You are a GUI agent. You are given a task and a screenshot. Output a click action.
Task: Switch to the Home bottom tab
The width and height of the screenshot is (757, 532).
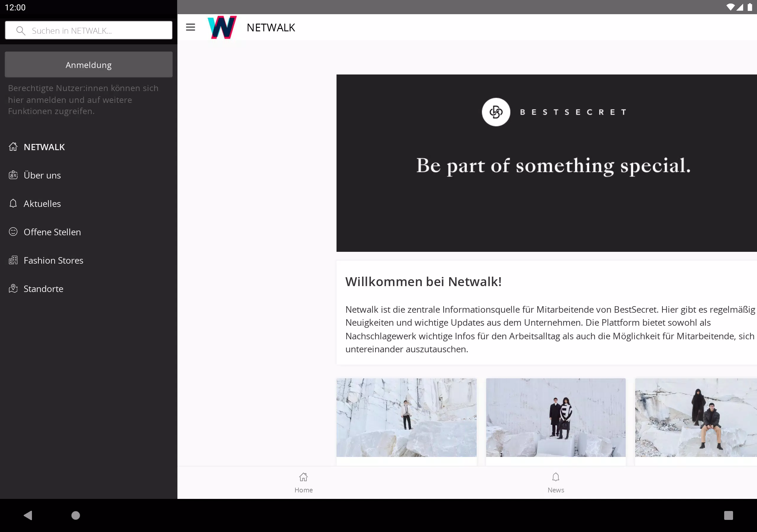[x=303, y=483]
